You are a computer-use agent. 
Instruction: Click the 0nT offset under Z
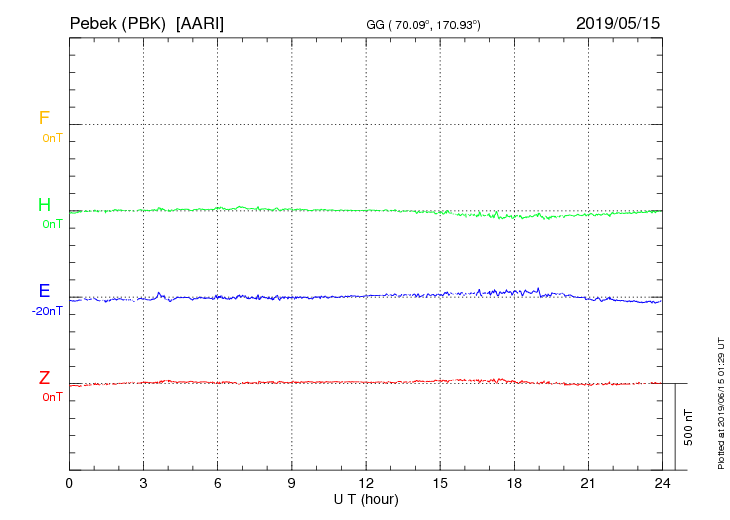tap(52, 397)
